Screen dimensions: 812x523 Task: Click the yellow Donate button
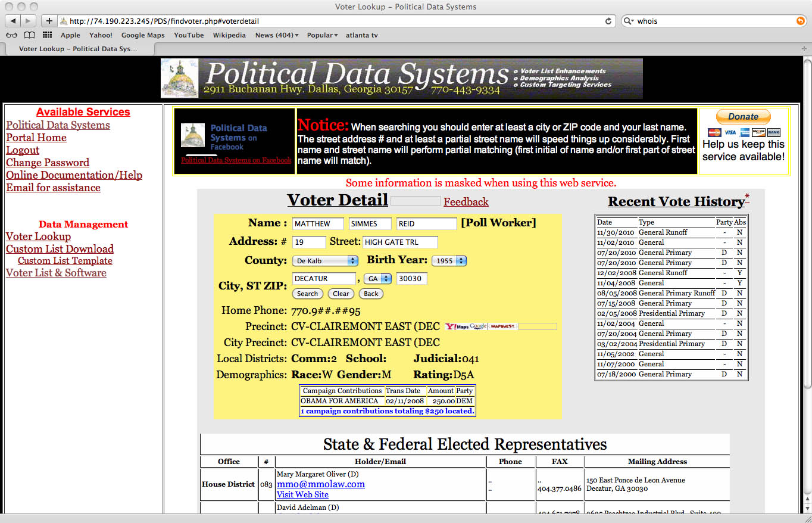pyautogui.click(x=743, y=117)
